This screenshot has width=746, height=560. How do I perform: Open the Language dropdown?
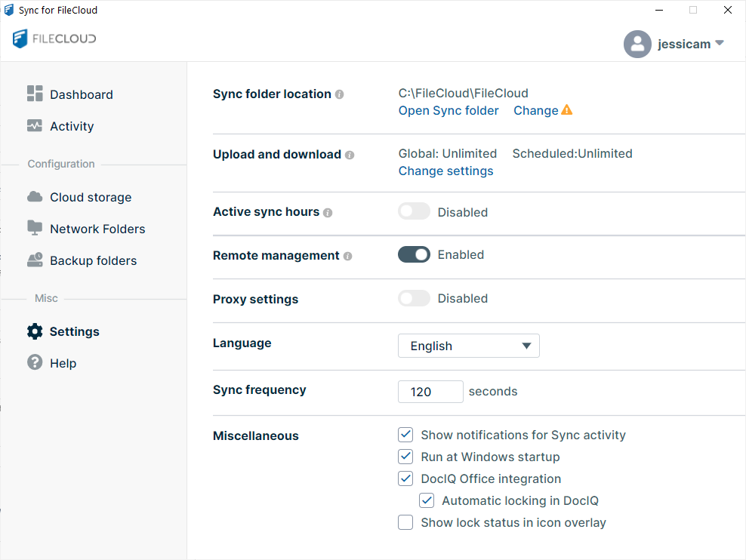click(468, 346)
